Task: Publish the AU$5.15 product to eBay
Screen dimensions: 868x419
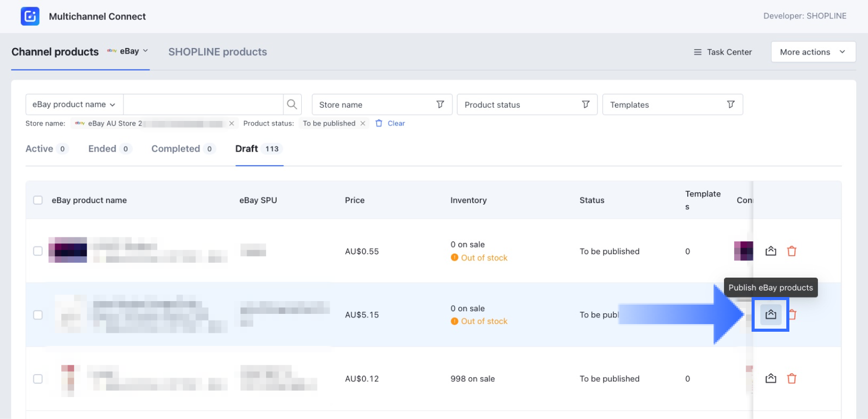Action: coord(770,314)
